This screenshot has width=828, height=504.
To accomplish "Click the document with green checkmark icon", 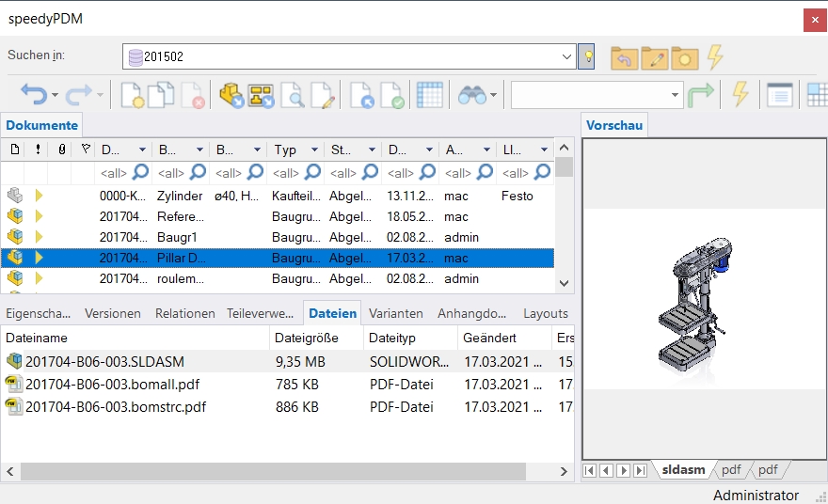I will click(x=390, y=94).
